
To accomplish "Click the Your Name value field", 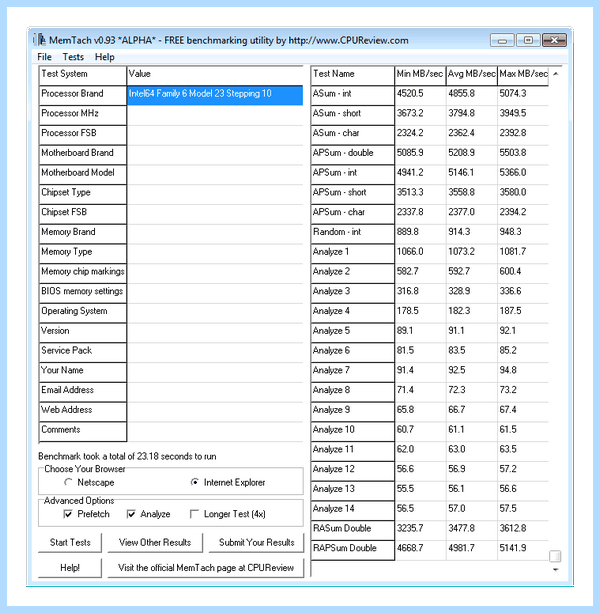I will 215,372.
